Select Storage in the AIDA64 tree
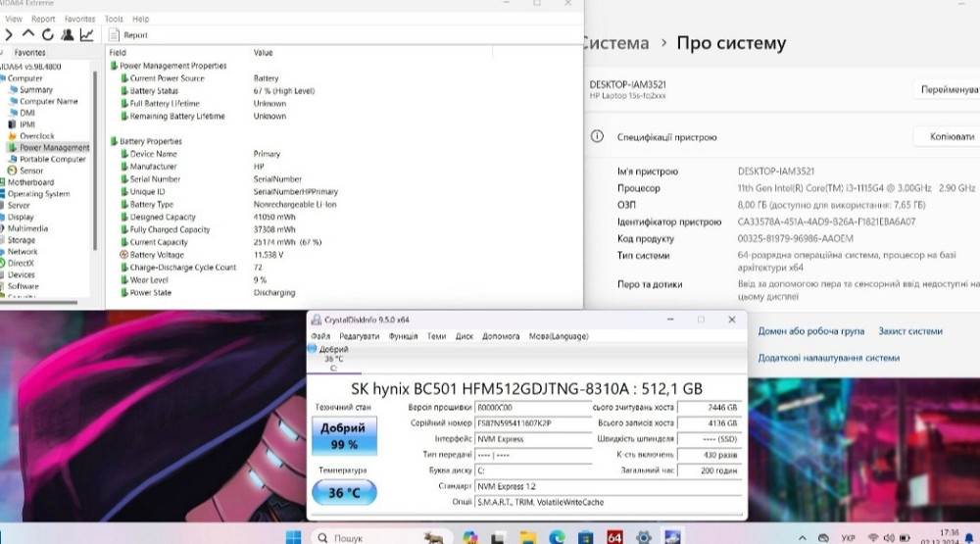The image size is (980, 544). click(x=22, y=240)
